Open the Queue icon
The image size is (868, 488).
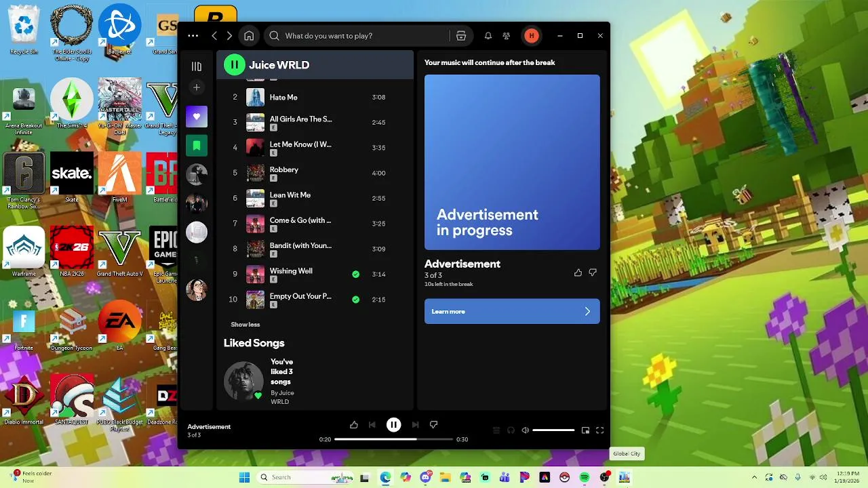click(496, 430)
